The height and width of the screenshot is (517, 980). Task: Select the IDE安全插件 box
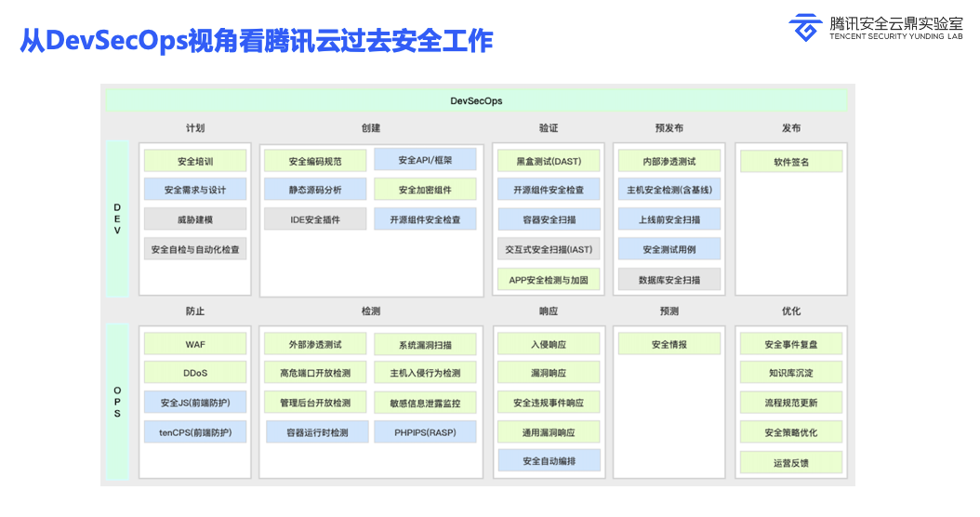click(x=315, y=219)
